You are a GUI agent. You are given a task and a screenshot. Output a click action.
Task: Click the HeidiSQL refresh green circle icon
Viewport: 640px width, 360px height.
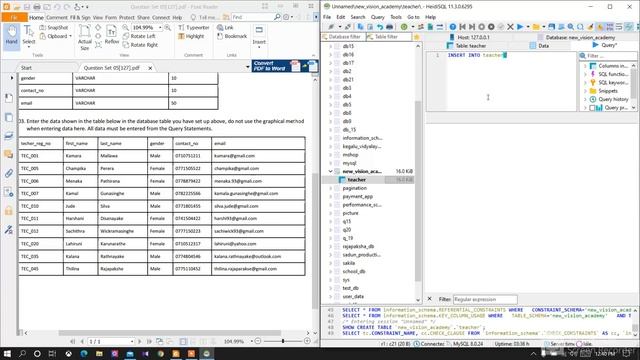coord(404,27)
